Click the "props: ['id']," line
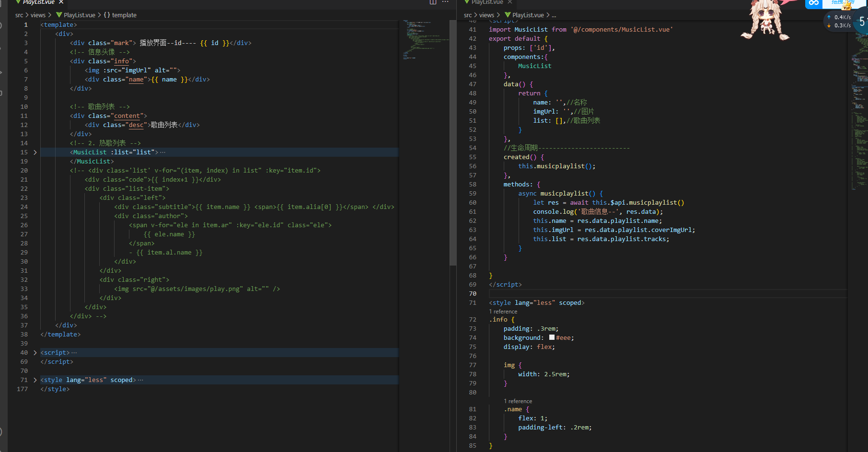Viewport: 868px width, 452px height. click(529, 48)
